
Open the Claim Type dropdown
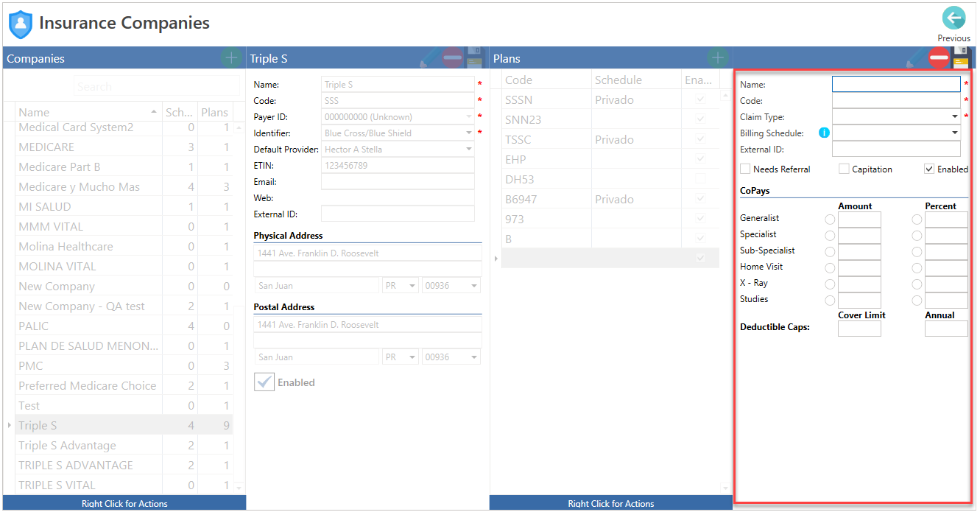coord(955,116)
